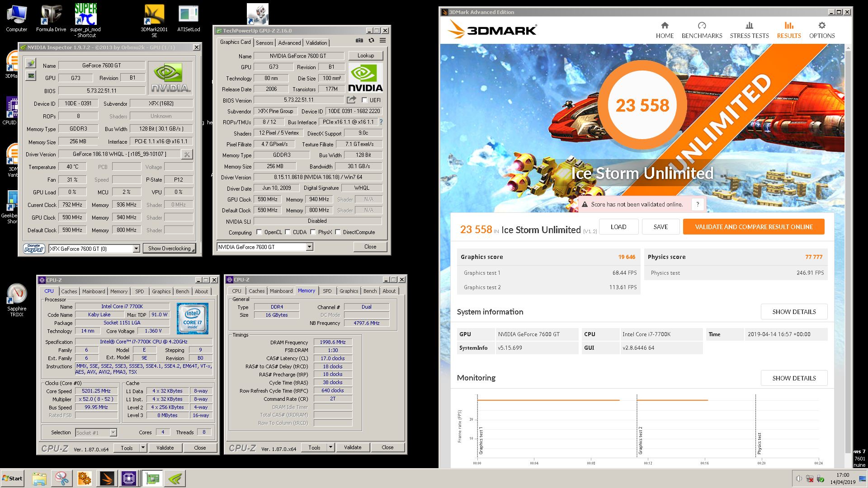Open the Computer desktop icon
Image resolution: width=868 pixels, height=488 pixels.
[17, 19]
